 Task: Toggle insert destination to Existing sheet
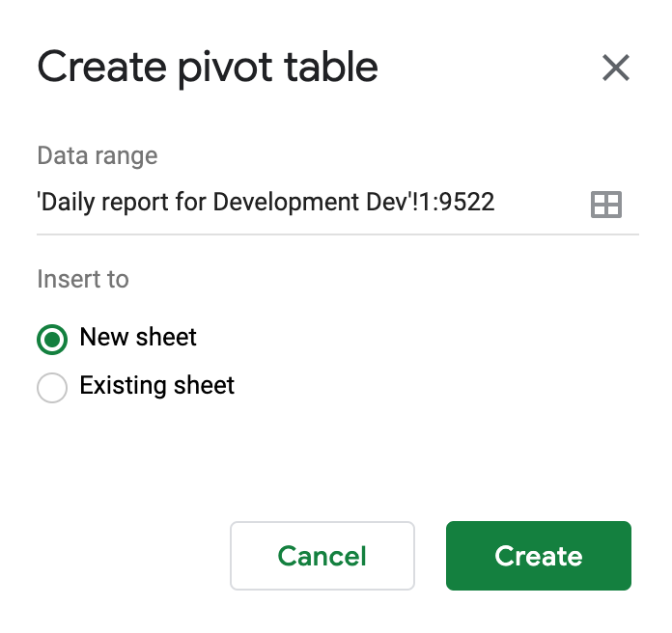pyautogui.click(x=52, y=388)
